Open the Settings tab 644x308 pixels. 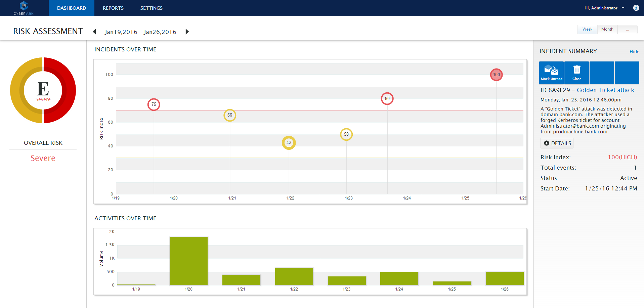point(151,8)
